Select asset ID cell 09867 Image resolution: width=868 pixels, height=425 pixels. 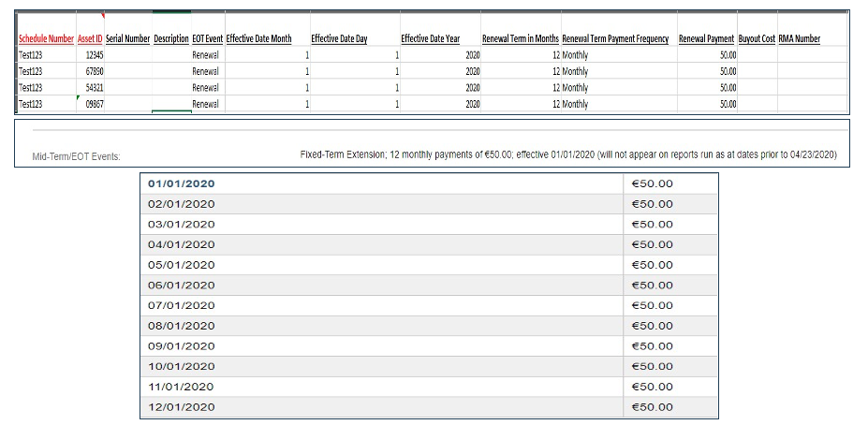(x=90, y=104)
